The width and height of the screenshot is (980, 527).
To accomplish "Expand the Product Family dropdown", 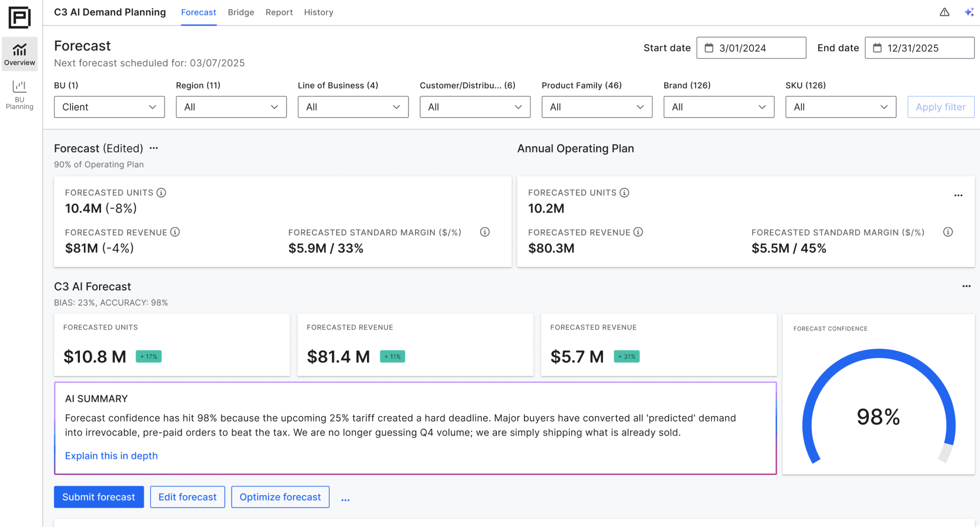I will tap(597, 107).
